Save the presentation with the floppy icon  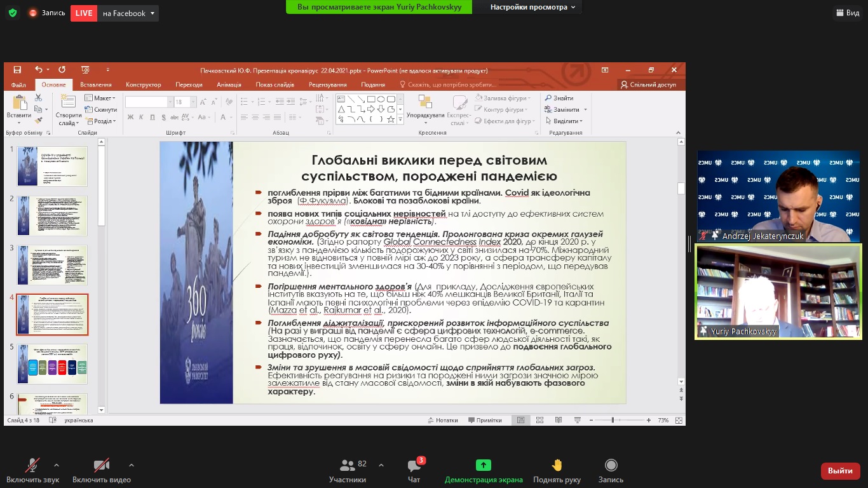[17, 70]
